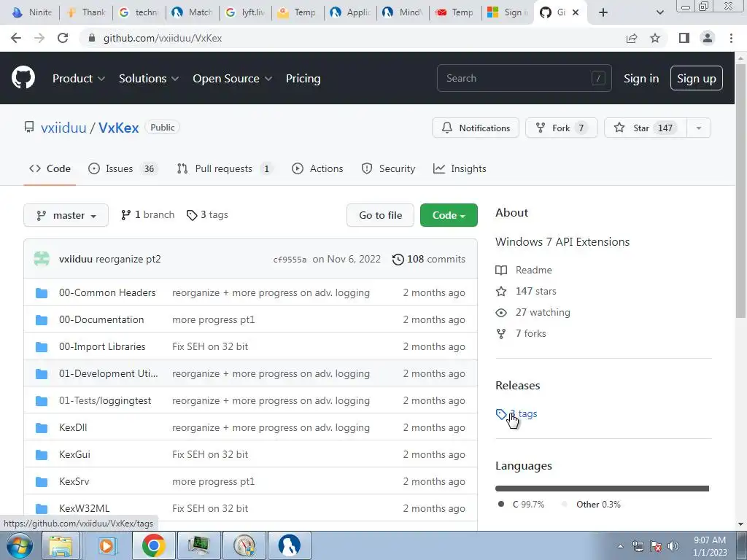Click the 00-Common Headers folder icon
This screenshot has width=747, height=560.
pos(42,292)
